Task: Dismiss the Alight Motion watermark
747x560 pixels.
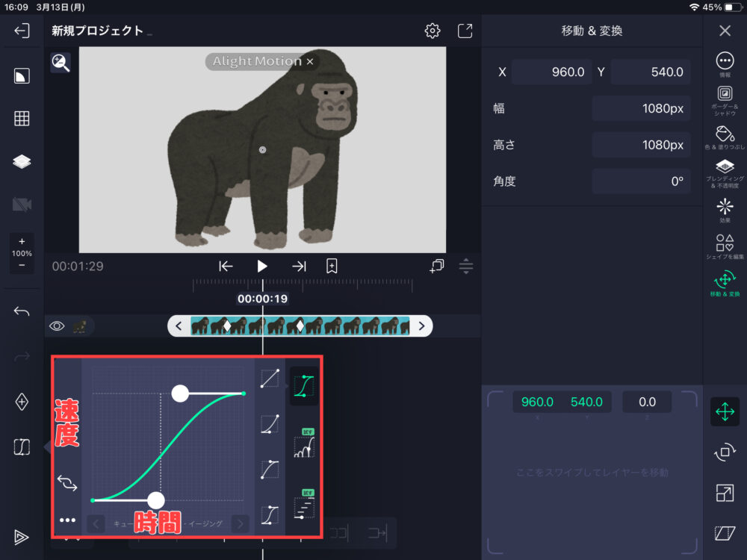Action: 310,61
